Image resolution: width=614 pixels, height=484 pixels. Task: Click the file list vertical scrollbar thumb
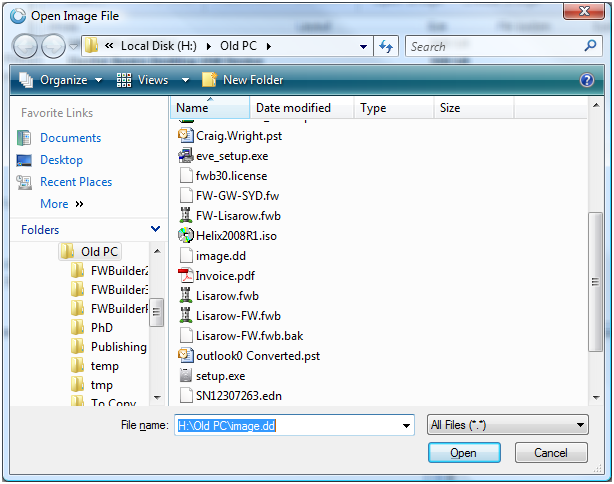(596, 282)
